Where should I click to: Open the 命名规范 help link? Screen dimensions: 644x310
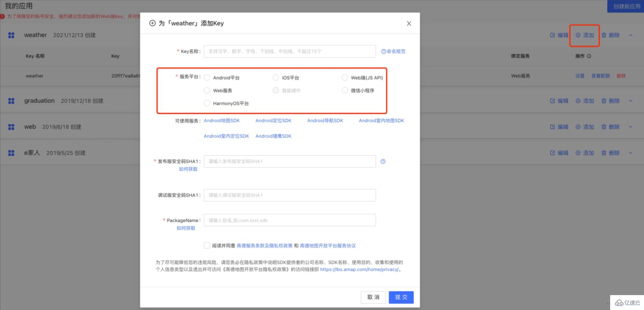pos(393,51)
